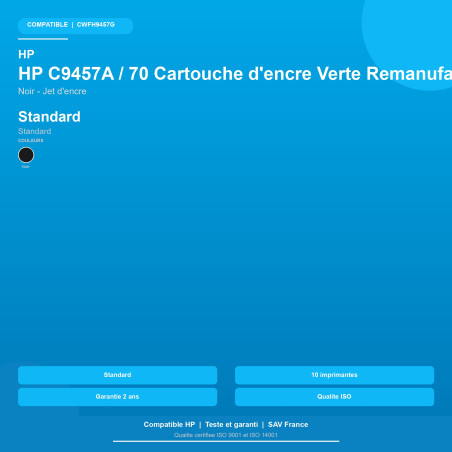Click the COMPATIBLE badge text
This screenshot has width=452, height=452.
(47, 25)
